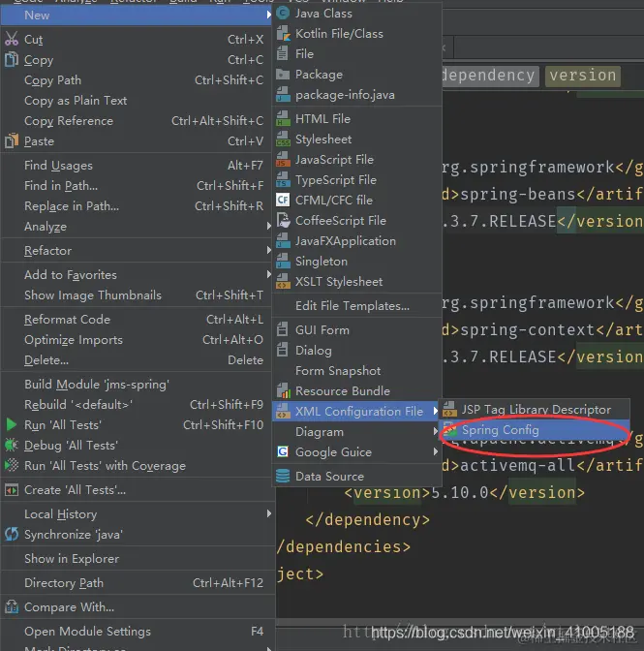
Task: Click the Create 'All Tests' icon
Action: click(x=12, y=490)
